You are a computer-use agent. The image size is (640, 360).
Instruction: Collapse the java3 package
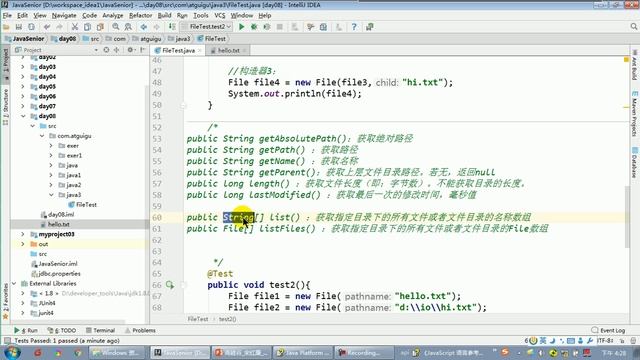[x=51, y=195]
